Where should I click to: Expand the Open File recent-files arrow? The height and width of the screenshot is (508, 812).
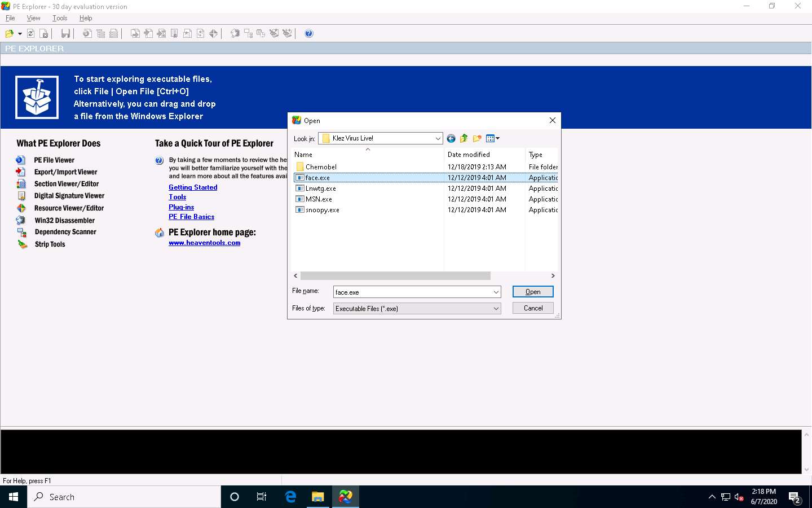point(20,34)
